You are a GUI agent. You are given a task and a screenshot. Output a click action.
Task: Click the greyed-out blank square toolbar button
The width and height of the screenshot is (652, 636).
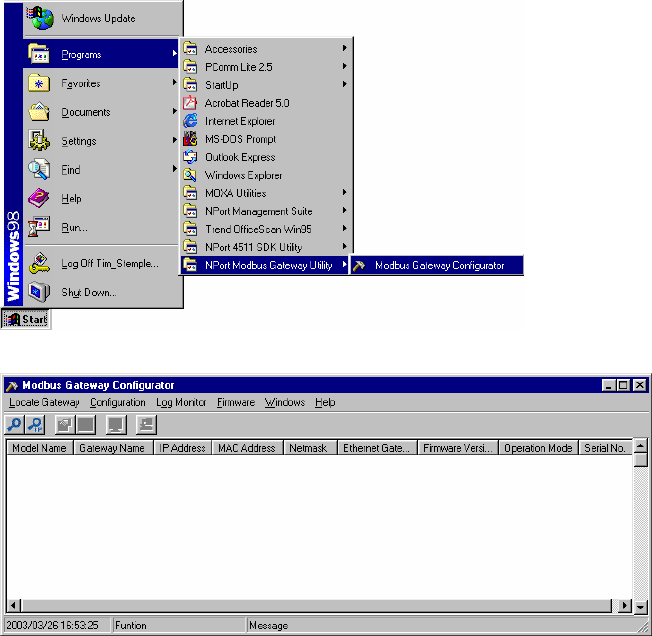[x=86, y=425]
